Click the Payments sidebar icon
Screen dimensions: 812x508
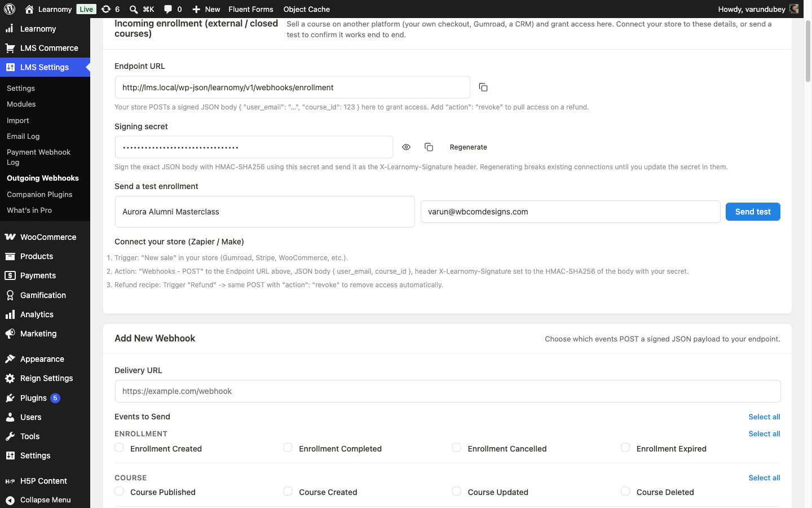10,275
